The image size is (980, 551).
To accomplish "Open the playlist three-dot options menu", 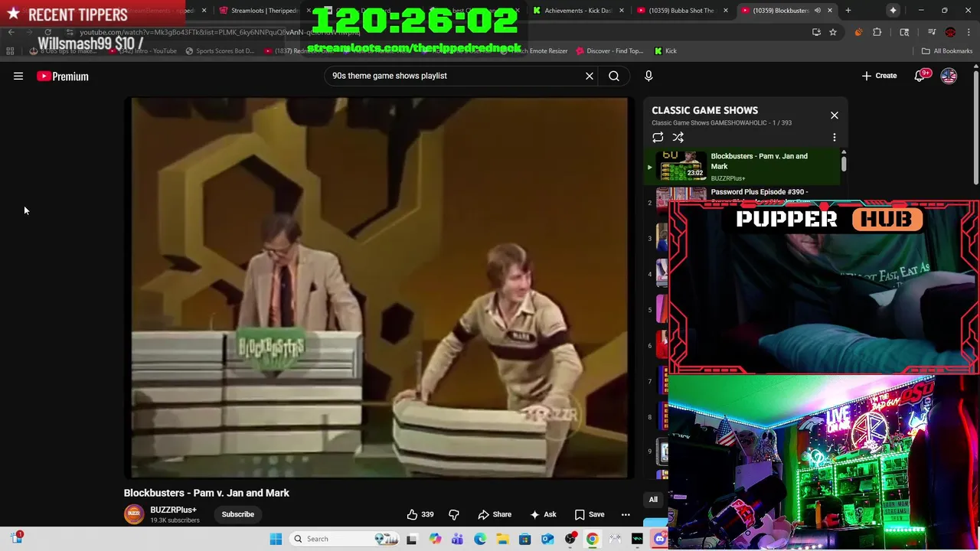I will pyautogui.click(x=835, y=138).
